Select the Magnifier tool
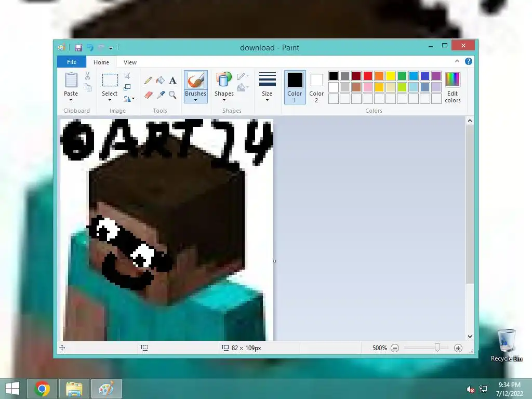Image resolution: width=532 pixels, height=399 pixels. pos(172,95)
